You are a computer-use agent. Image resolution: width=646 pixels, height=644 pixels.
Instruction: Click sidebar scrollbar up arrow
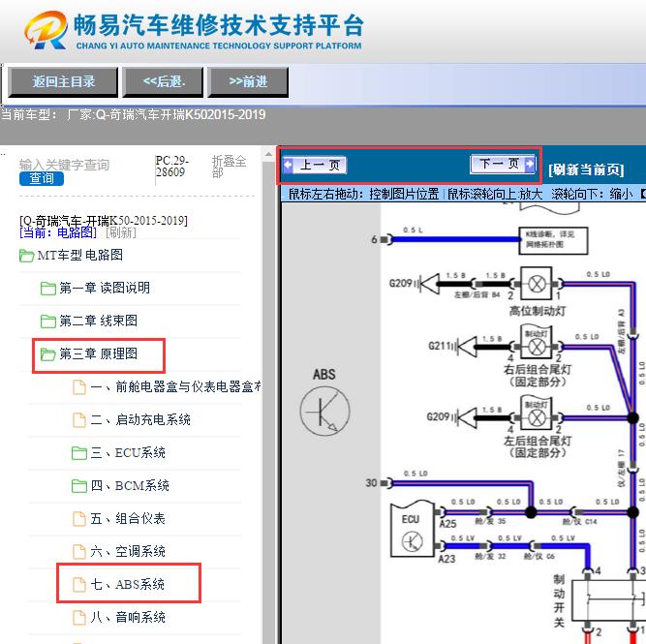pyautogui.click(x=268, y=155)
